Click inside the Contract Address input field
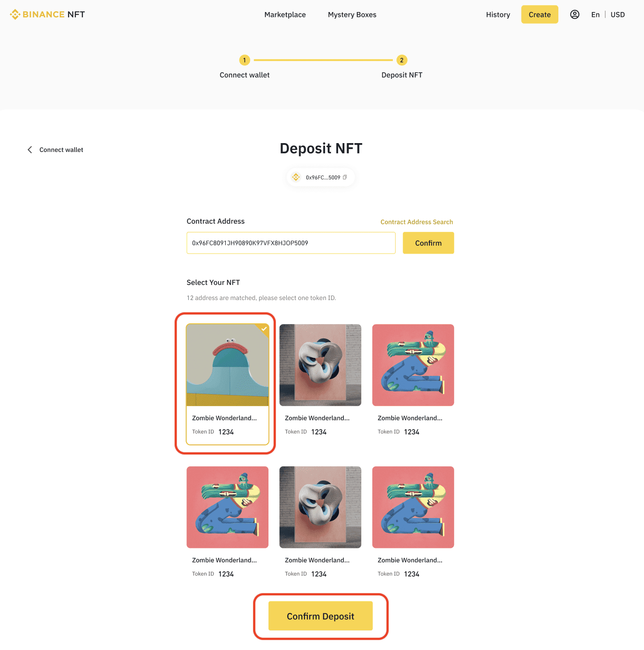 pos(291,243)
